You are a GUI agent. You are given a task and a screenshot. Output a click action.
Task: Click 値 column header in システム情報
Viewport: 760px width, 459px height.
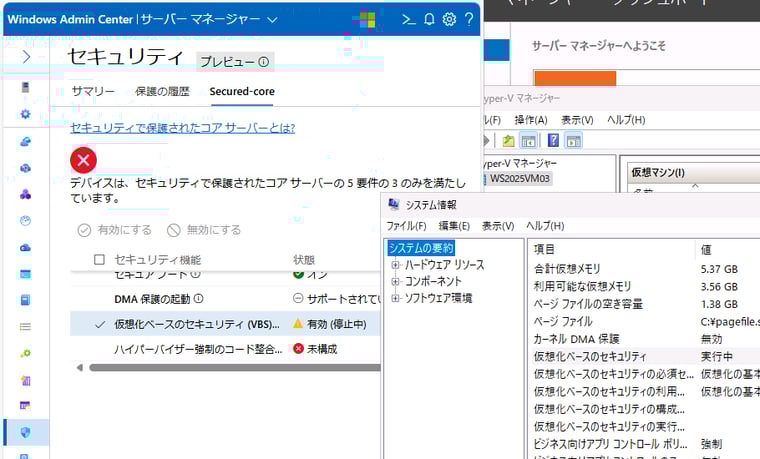pos(706,249)
